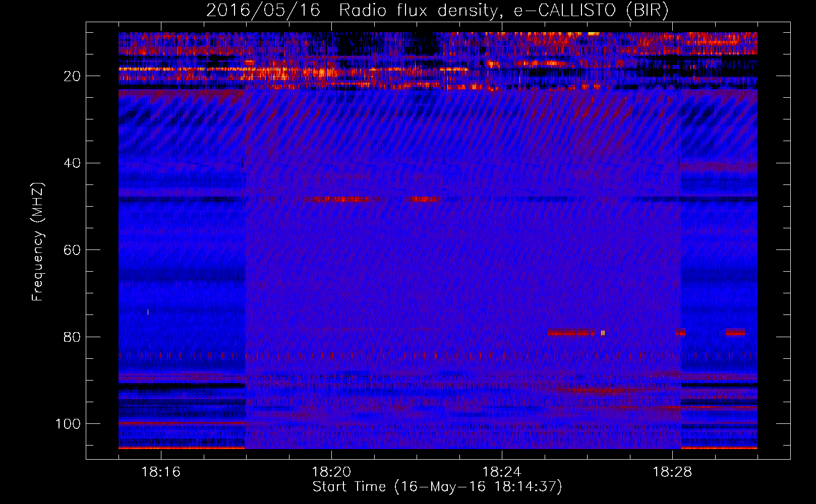Click the "18:16" time tick label
Viewport: 816px width, 504px height.
[x=161, y=472]
